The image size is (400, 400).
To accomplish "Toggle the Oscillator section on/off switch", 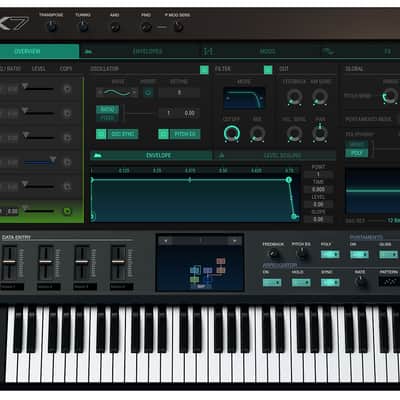I will tap(204, 70).
